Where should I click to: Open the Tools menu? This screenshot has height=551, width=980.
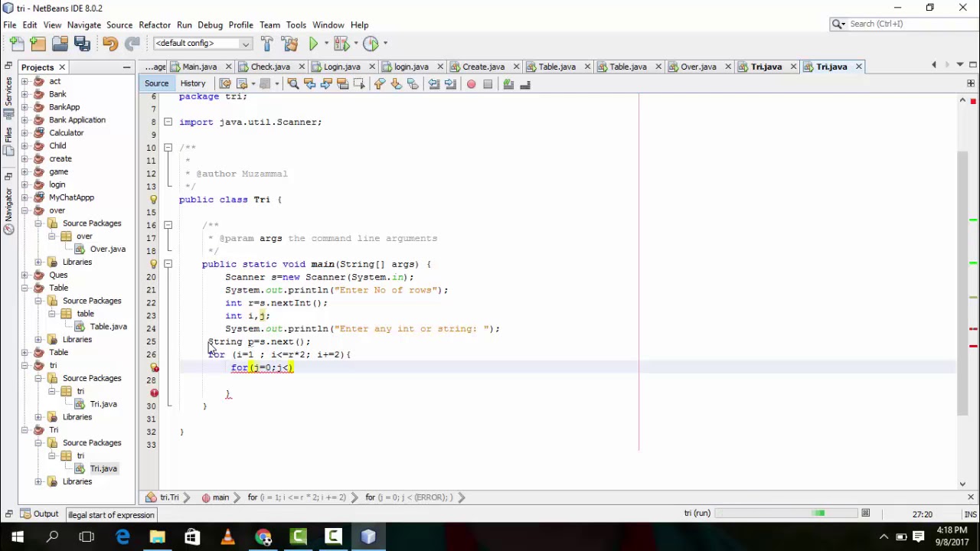tap(296, 24)
